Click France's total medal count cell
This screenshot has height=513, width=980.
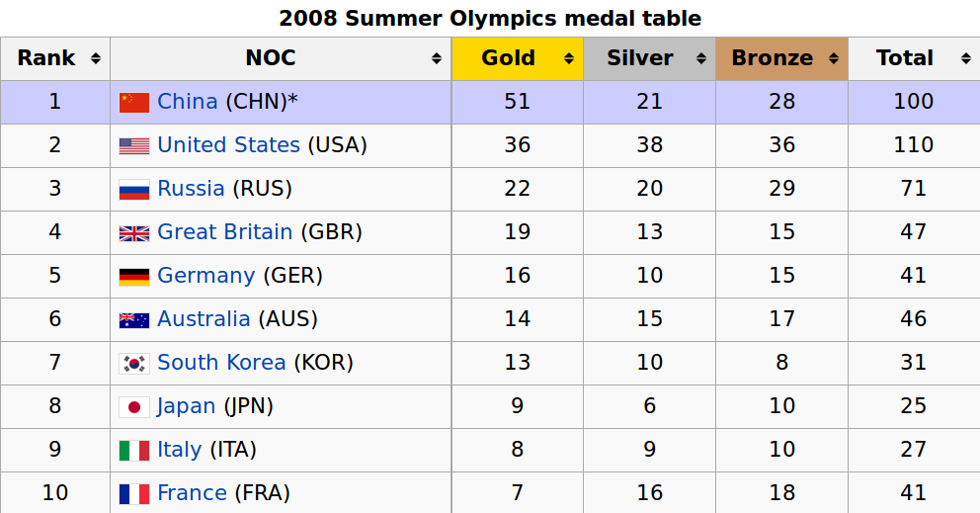[913, 493]
